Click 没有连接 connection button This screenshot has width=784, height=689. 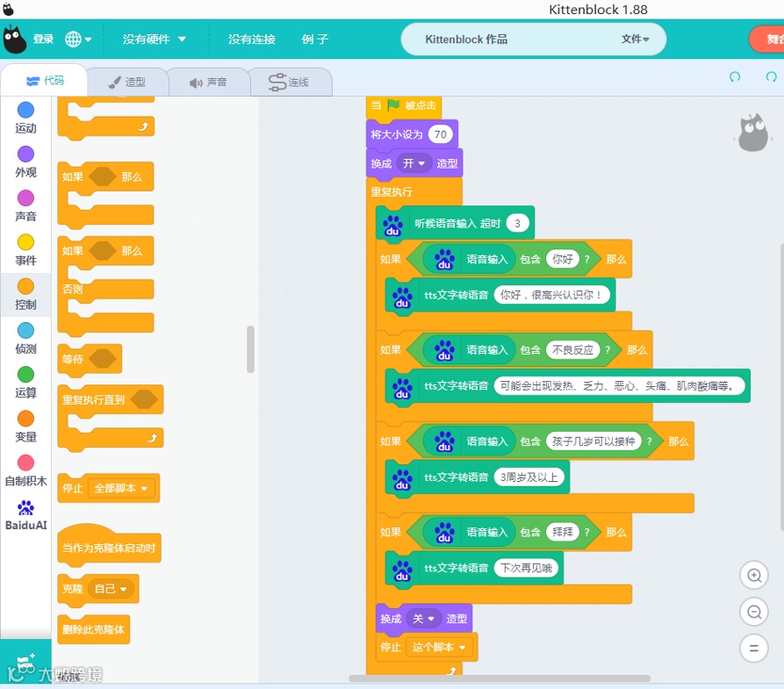point(251,39)
